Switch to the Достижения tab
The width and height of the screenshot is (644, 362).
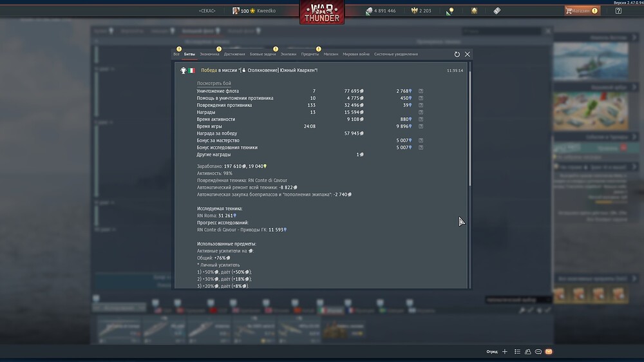tap(234, 54)
